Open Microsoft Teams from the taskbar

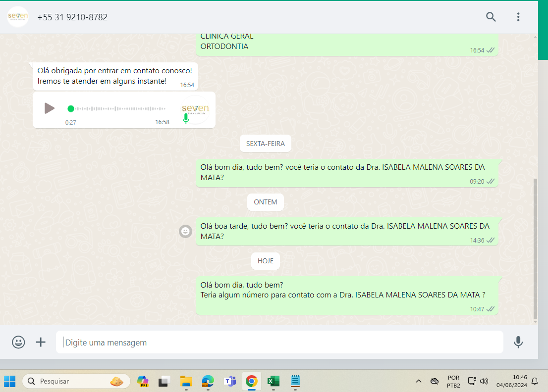click(230, 381)
